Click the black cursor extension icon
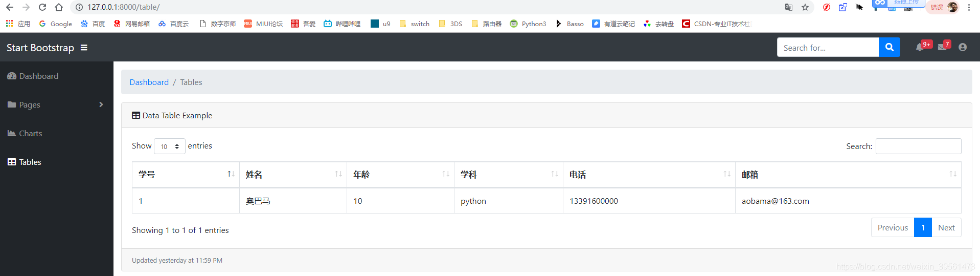The width and height of the screenshot is (980, 276). point(859,7)
